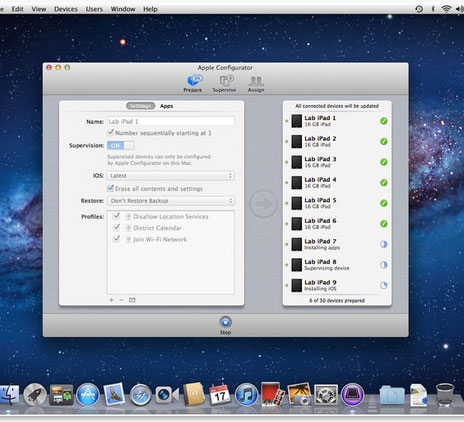Image resolution: width=464 pixels, height=422 pixels.
Task: Open iTunes from the Dock
Action: [x=246, y=394]
